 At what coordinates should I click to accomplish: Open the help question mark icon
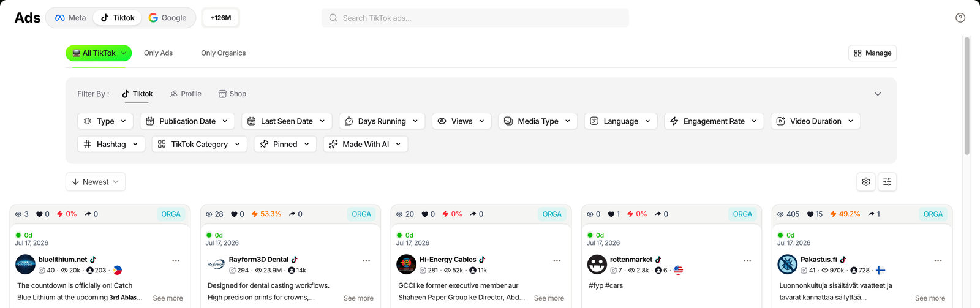tap(960, 18)
